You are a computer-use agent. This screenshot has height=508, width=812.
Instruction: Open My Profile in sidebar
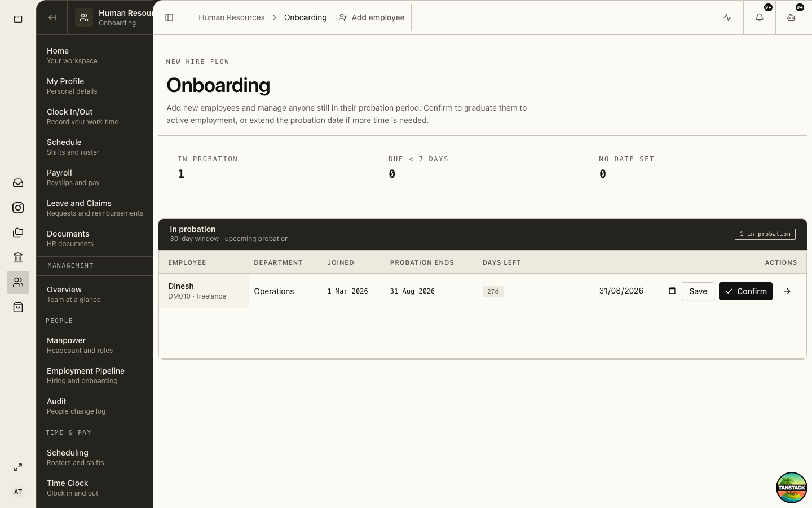coord(95,86)
